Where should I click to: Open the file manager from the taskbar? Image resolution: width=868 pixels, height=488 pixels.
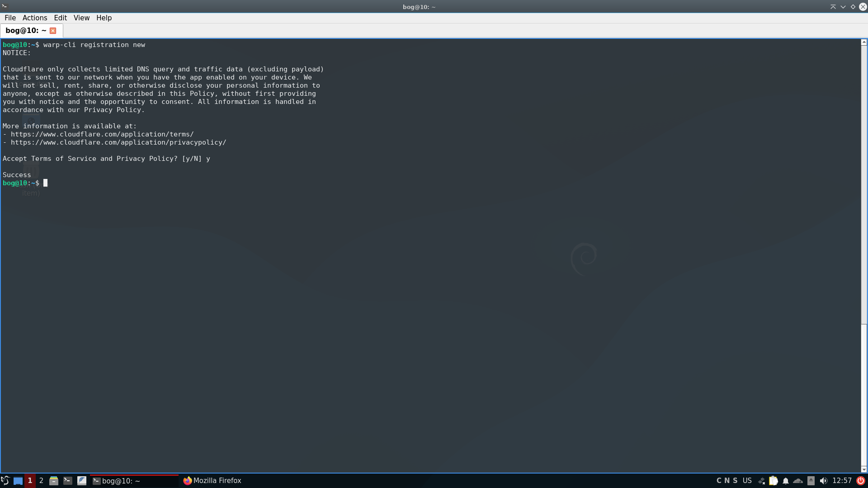click(x=54, y=480)
